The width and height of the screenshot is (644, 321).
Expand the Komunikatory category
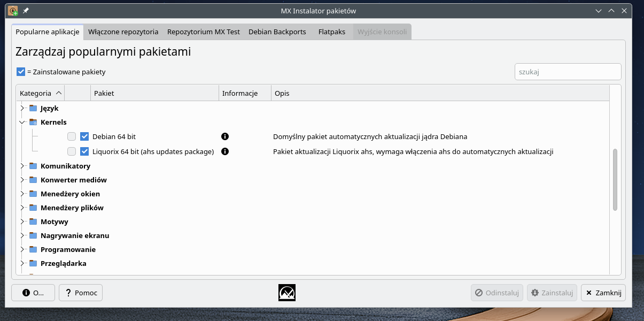[x=22, y=166]
